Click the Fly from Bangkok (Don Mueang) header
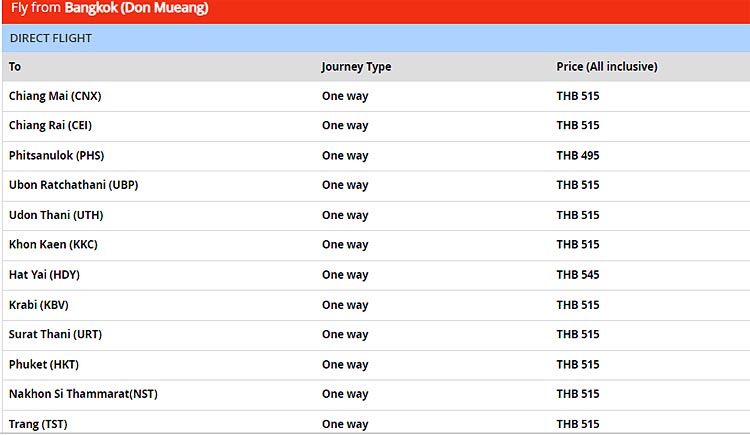 pos(110,9)
